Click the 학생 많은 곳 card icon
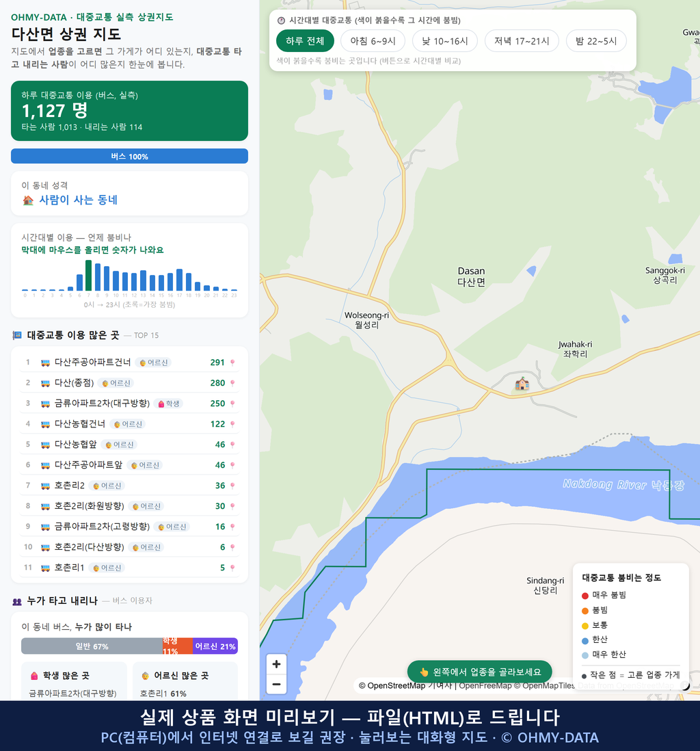700x751 pixels. click(x=34, y=676)
